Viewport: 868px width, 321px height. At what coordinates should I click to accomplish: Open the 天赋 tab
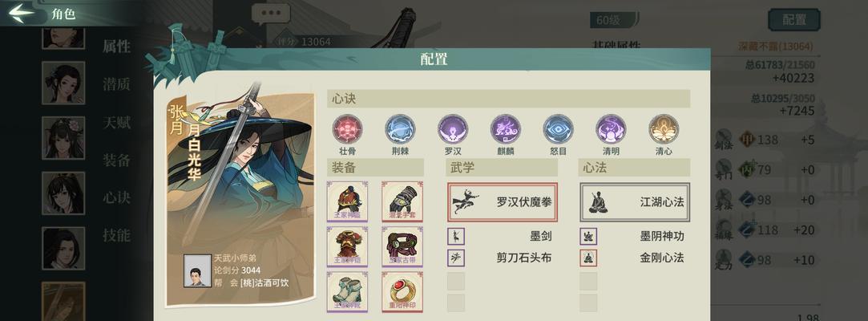coord(116,122)
